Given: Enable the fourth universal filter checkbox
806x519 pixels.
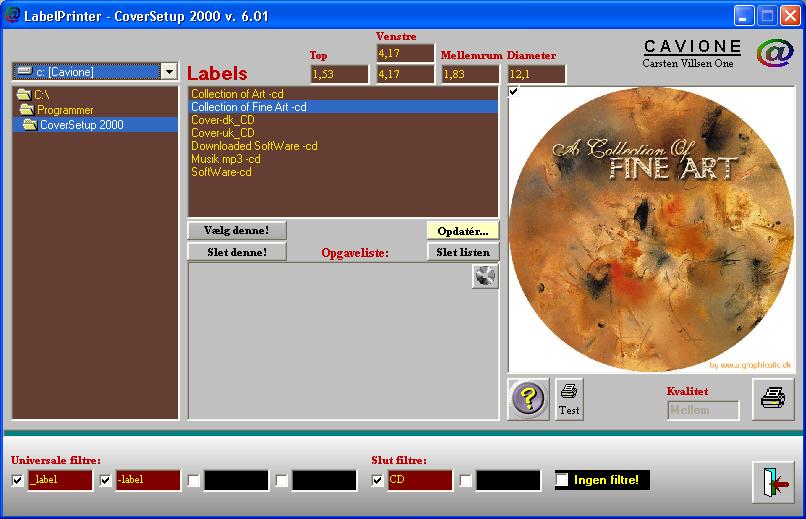Looking at the screenshot, I should pos(281,480).
